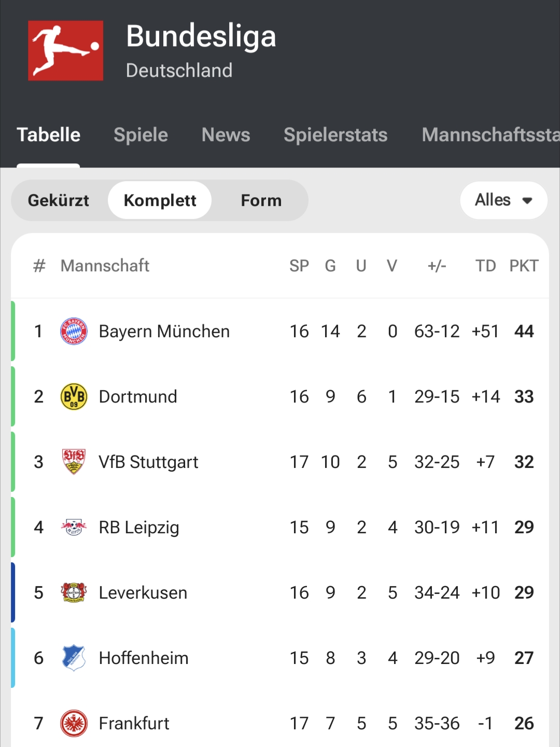Open the Alles filter dropdown
Screen dimensions: 560x747
(493, 200)
